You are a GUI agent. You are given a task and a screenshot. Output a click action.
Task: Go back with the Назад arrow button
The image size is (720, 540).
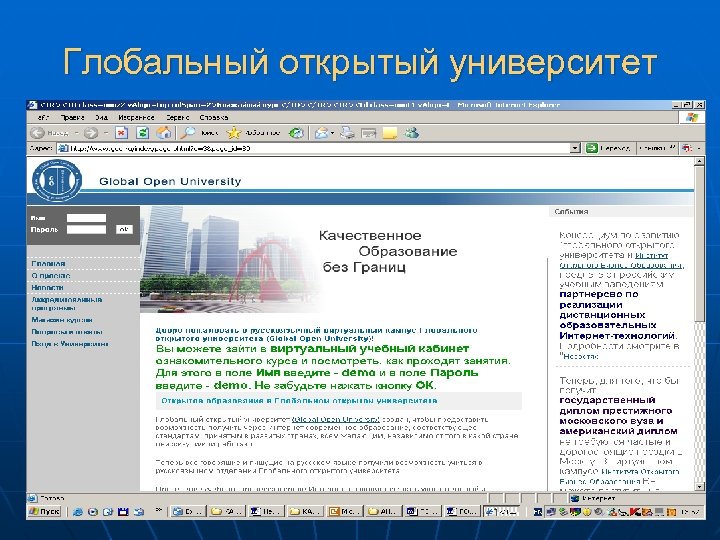coord(50,133)
